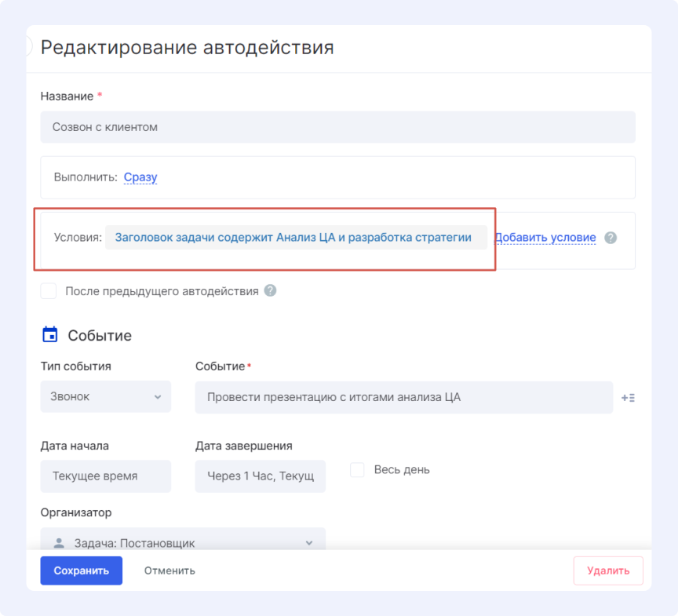The image size is (678, 616).
Task: Enable the Весь день checkbox
Action: coord(357,469)
